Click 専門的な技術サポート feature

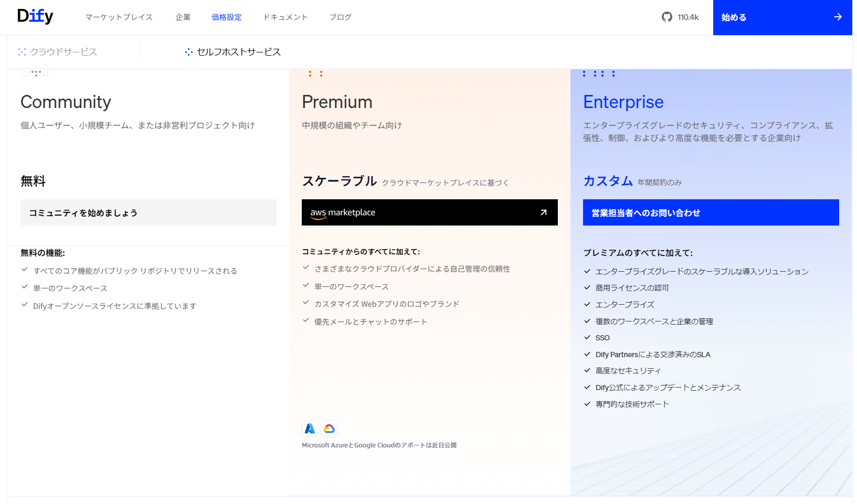pos(632,404)
